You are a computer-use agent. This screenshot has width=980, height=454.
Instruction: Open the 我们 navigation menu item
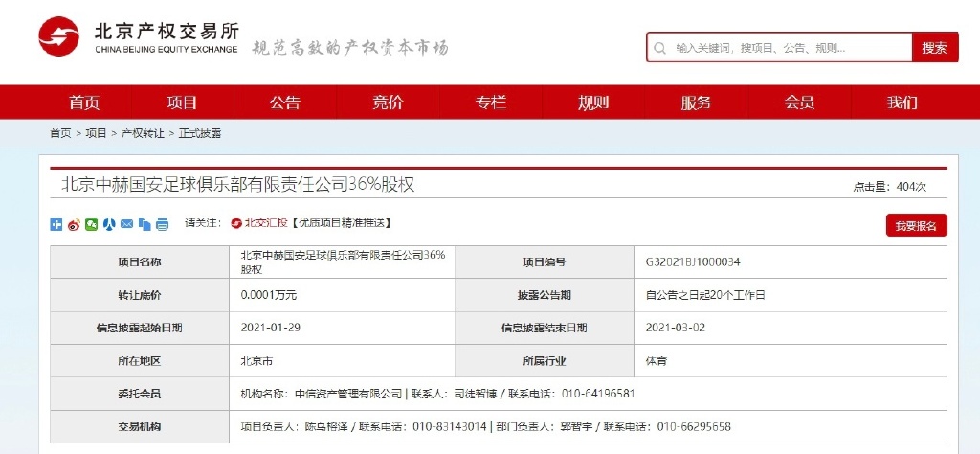point(902,102)
